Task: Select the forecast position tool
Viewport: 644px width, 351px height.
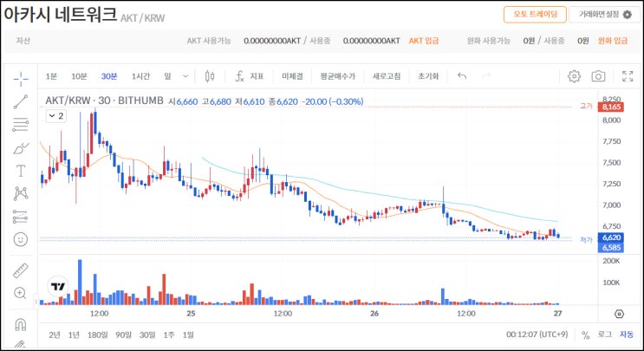Action: tap(21, 217)
